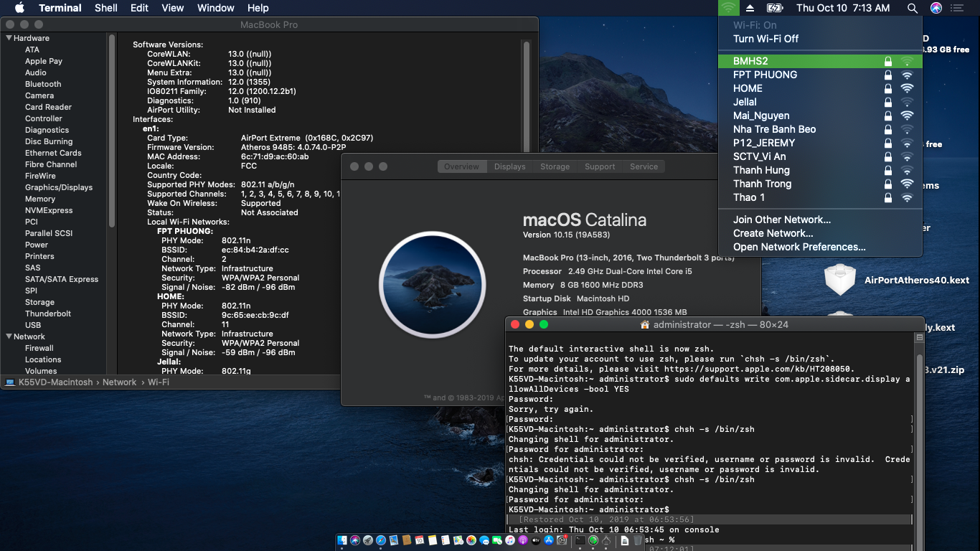Select the Overview tab in About This Mac
The height and width of the screenshot is (551, 980).
pyautogui.click(x=461, y=166)
